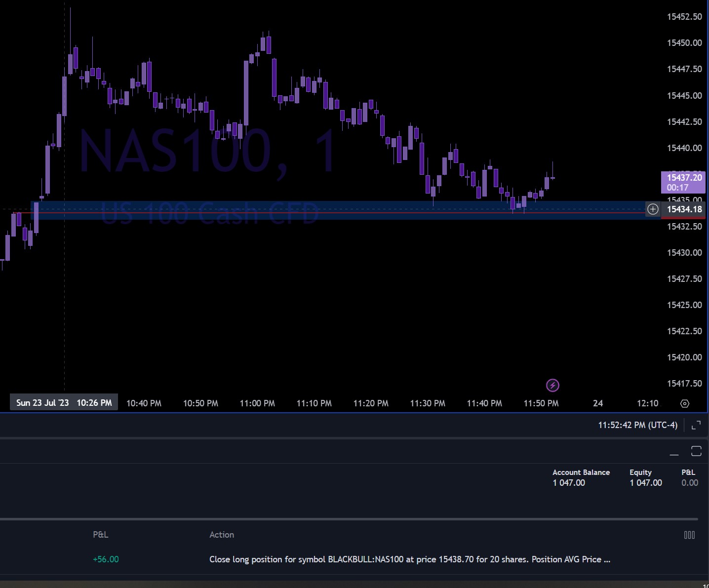
Task: Open the column settings icon in the history table
Action: (x=689, y=535)
